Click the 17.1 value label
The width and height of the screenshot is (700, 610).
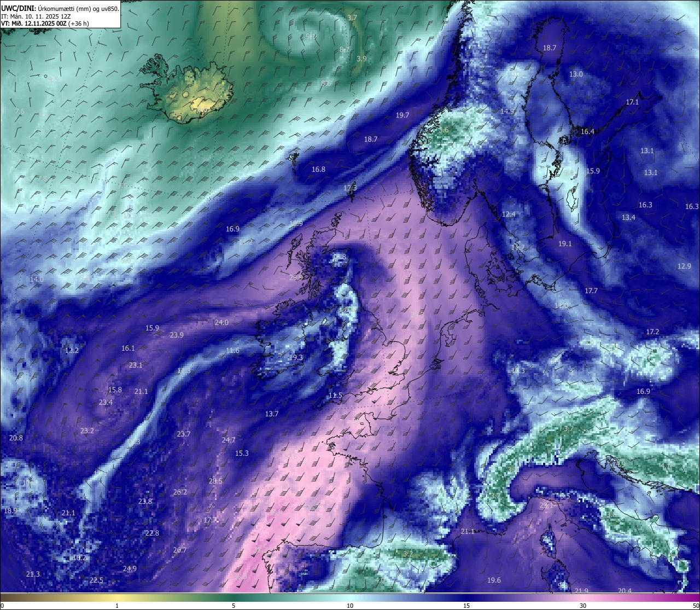632,102
